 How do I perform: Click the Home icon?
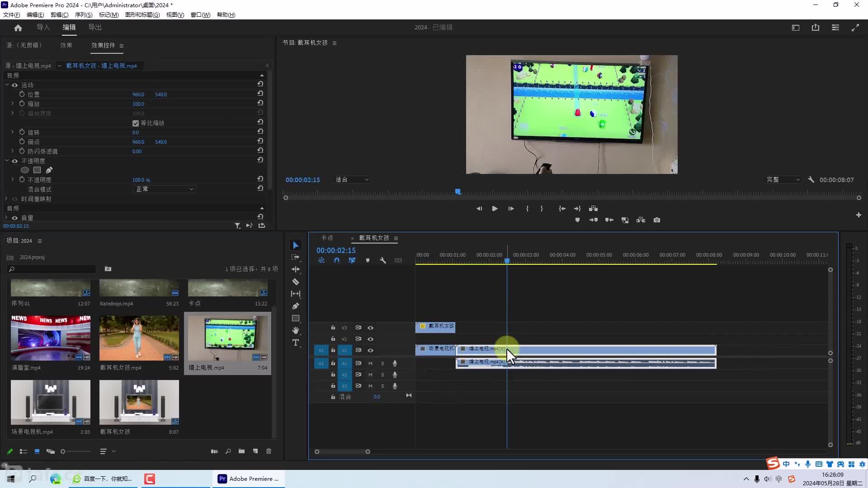point(18,28)
